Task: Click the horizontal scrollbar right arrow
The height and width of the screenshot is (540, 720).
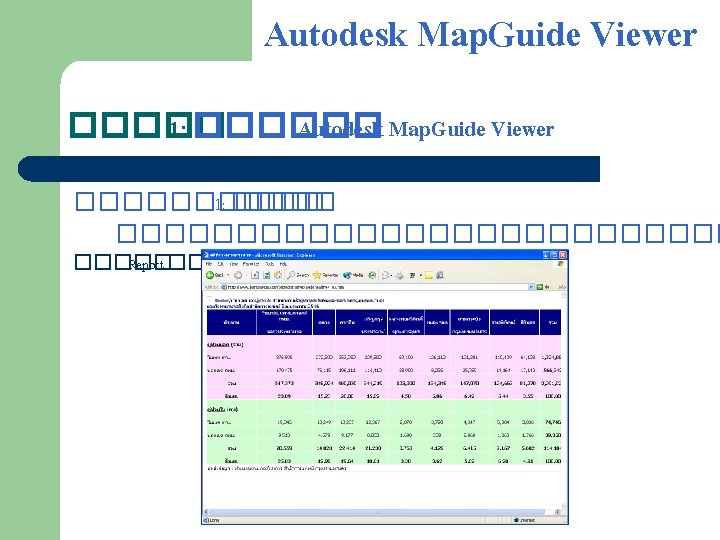Action: point(557,512)
